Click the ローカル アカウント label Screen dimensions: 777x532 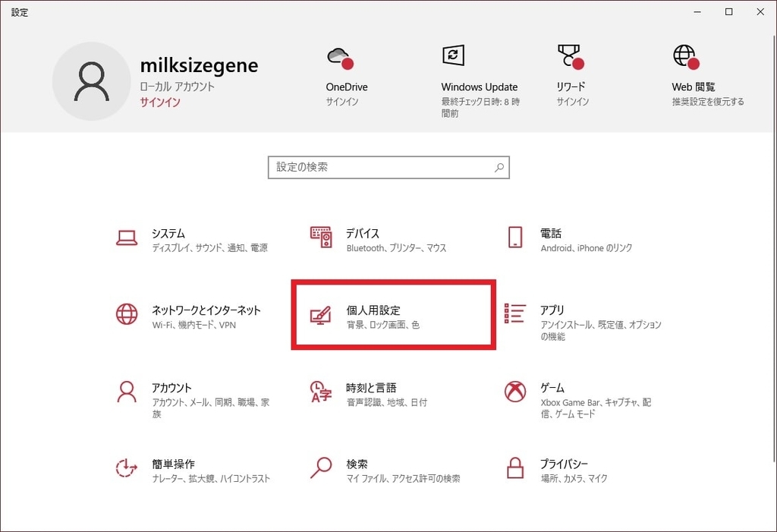[177, 87]
